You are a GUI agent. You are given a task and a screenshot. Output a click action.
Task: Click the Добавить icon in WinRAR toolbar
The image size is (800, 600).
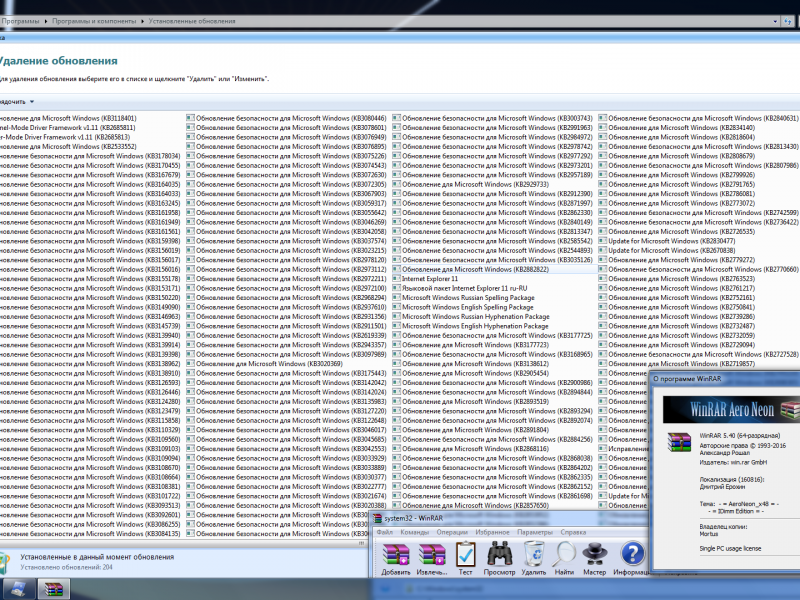(x=396, y=555)
